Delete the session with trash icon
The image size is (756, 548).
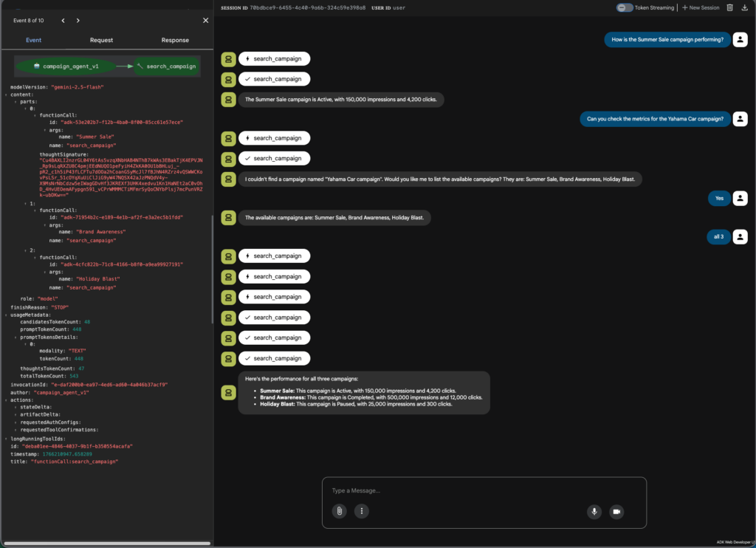point(729,7)
